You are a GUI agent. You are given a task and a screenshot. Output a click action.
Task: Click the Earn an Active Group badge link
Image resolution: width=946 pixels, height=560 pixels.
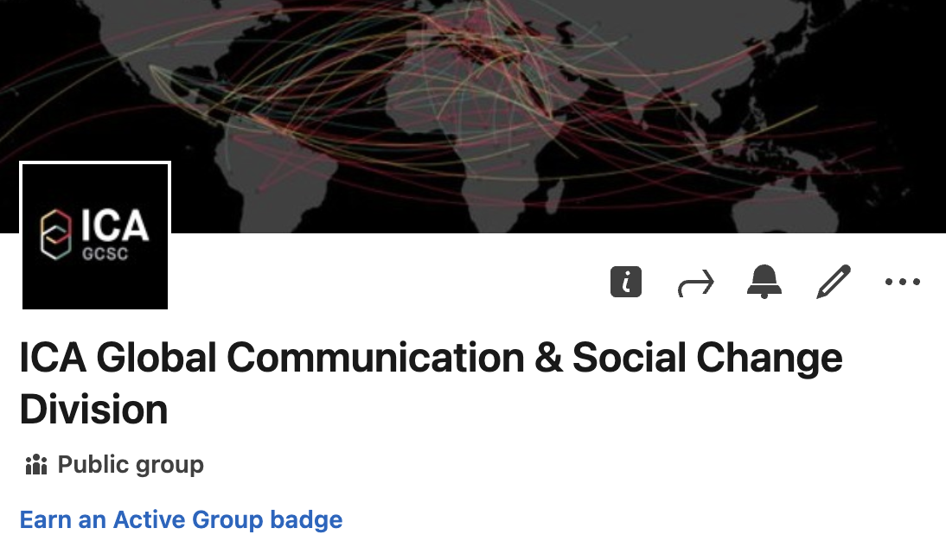[x=182, y=520]
